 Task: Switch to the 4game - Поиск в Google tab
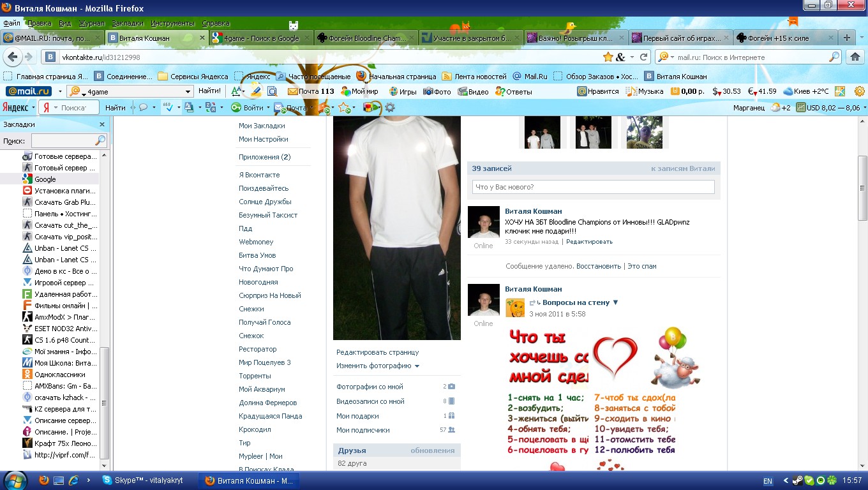261,38
